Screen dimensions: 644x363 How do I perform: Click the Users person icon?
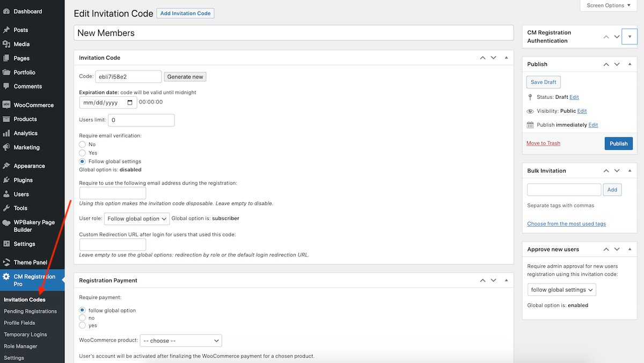click(x=6, y=194)
